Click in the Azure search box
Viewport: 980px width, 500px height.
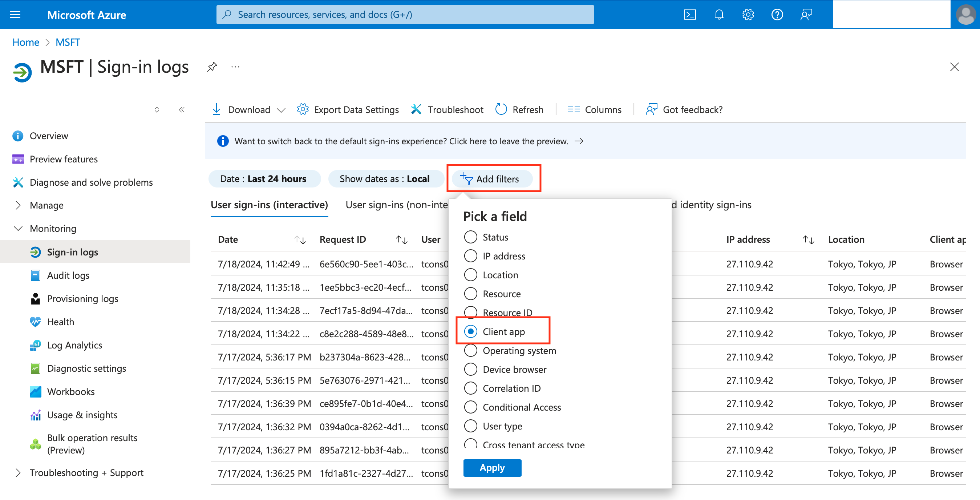405,15
